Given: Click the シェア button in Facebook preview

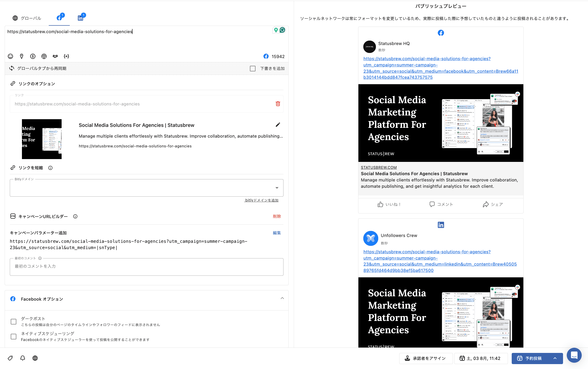Looking at the screenshot, I should [493, 205].
